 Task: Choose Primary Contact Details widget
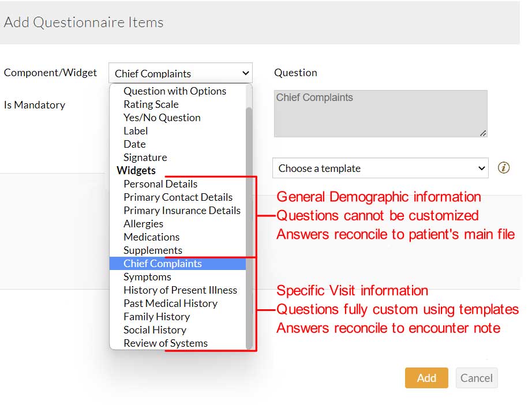pyautogui.click(x=178, y=197)
